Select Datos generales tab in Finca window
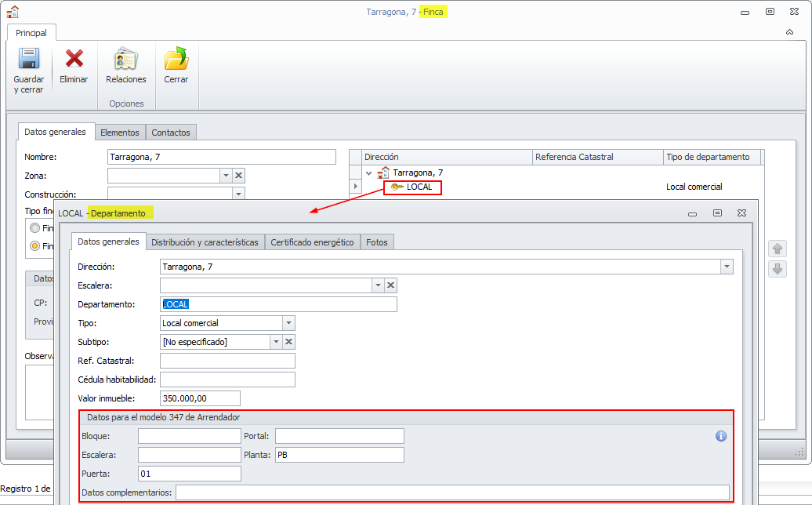Image resolution: width=812 pixels, height=505 pixels. pyautogui.click(x=56, y=132)
